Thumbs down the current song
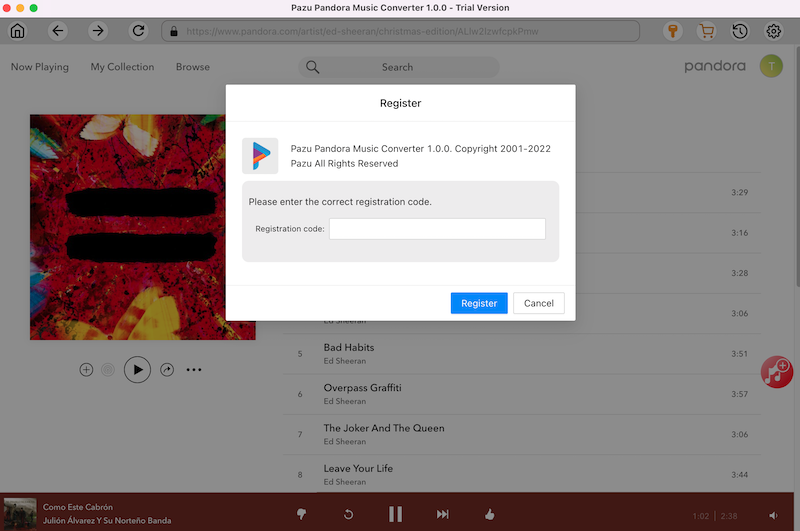 point(302,514)
